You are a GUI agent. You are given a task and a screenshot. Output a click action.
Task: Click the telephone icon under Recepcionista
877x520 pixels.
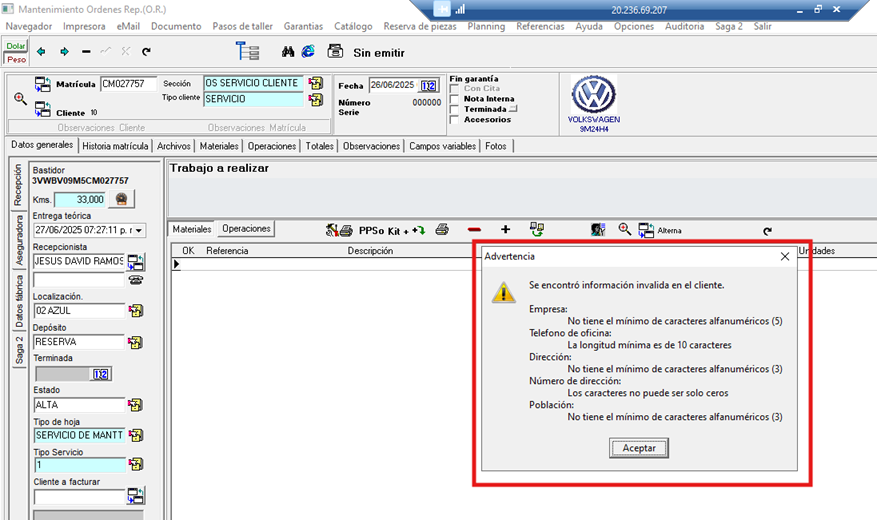pyautogui.click(x=135, y=280)
